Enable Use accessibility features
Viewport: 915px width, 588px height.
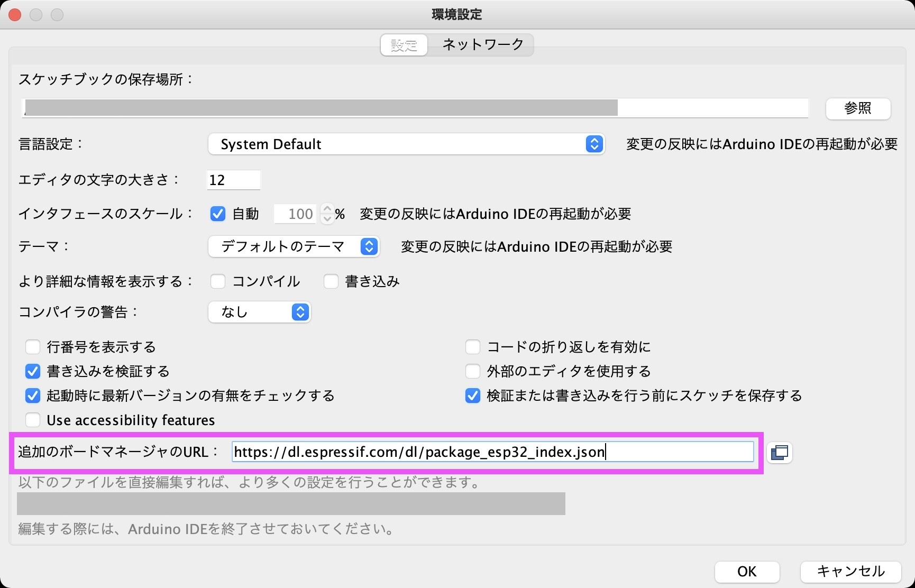click(32, 419)
